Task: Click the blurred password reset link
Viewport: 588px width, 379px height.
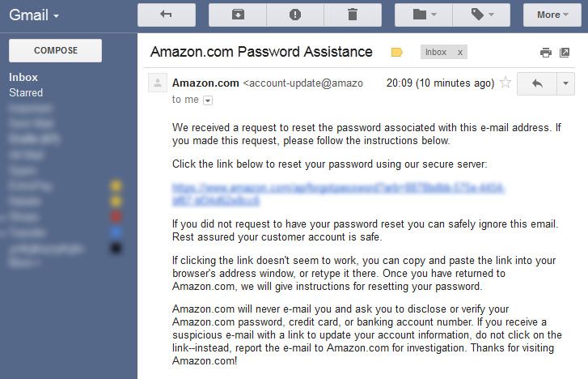Action: (337, 194)
